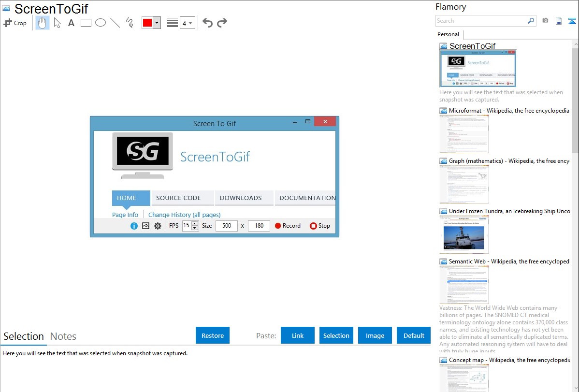Click the image picture icon in recorder bar
The image size is (579, 392).
tap(146, 226)
